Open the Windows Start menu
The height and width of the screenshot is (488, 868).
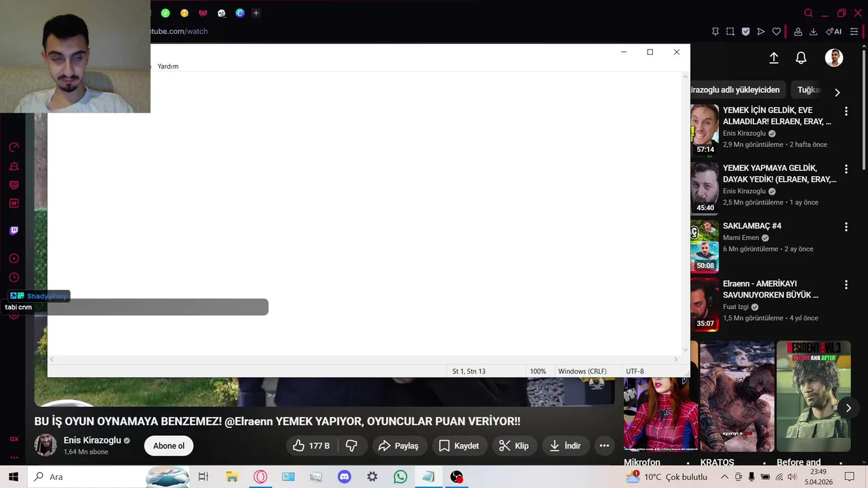pos(13,476)
